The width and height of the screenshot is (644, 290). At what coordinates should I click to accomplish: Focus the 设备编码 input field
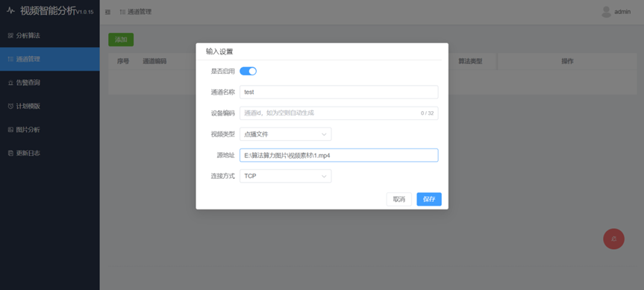(x=339, y=113)
